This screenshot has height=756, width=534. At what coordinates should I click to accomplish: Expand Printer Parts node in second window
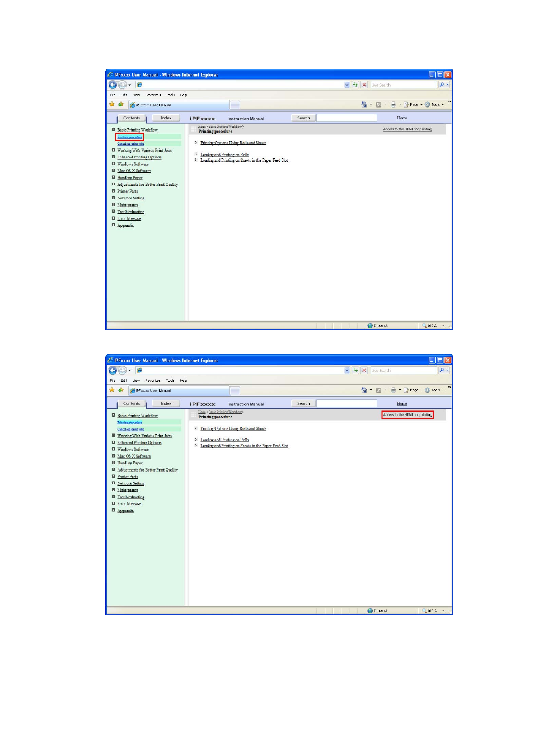coord(114,477)
